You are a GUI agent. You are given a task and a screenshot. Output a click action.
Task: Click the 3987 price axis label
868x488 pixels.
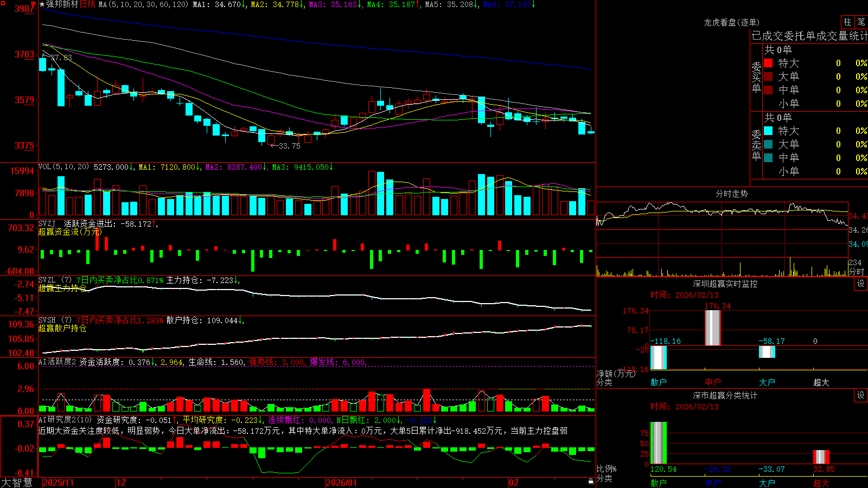(x=23, y=9)
